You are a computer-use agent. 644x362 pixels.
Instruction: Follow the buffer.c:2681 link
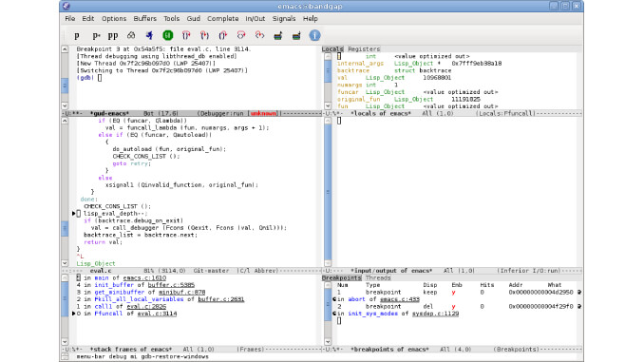coord(221,299)
